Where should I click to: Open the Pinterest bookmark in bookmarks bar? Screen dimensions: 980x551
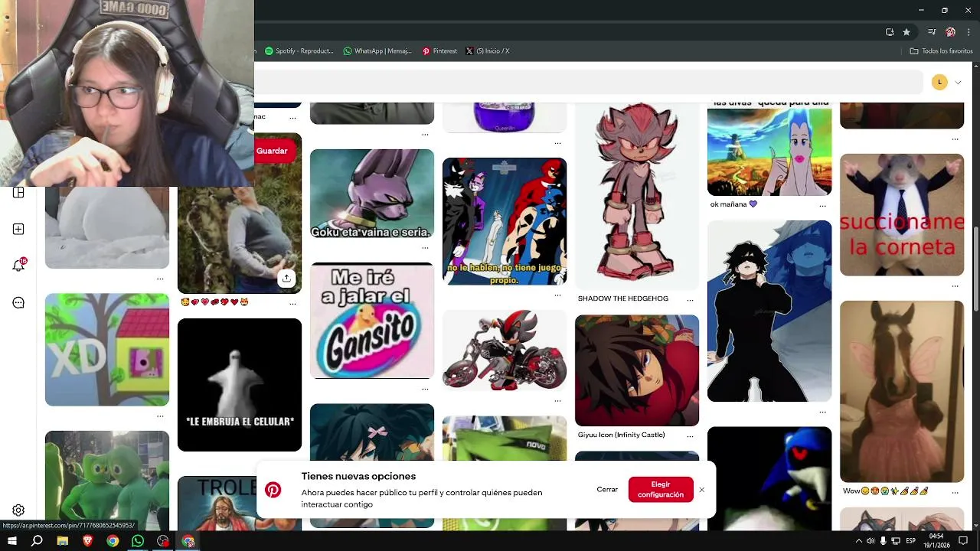[x=439, y=51]
